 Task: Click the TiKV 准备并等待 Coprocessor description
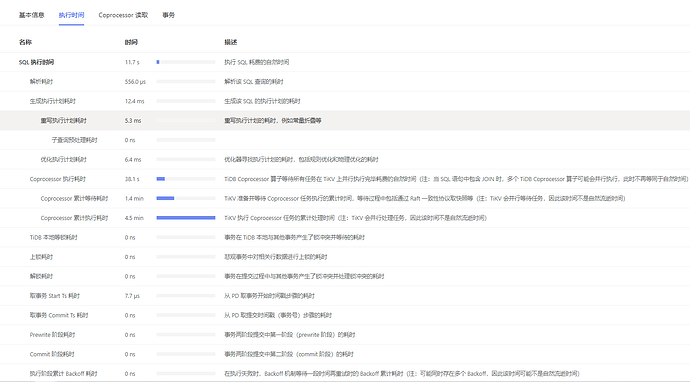[425, 198]
